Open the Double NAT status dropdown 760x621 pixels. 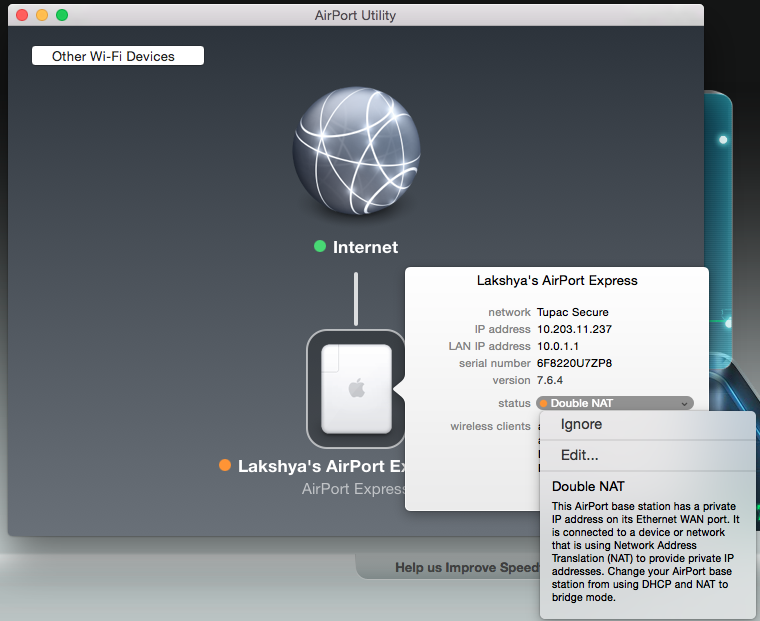[615, 403]
